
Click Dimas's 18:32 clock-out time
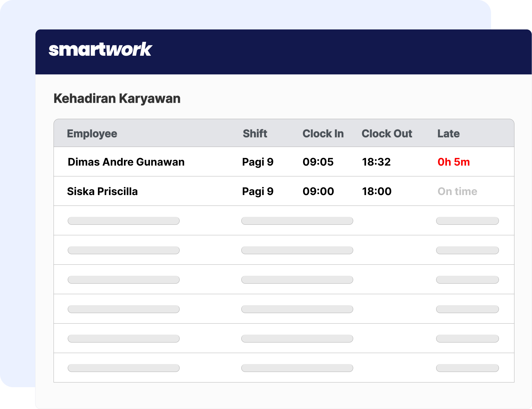click(x=376, y=162)
